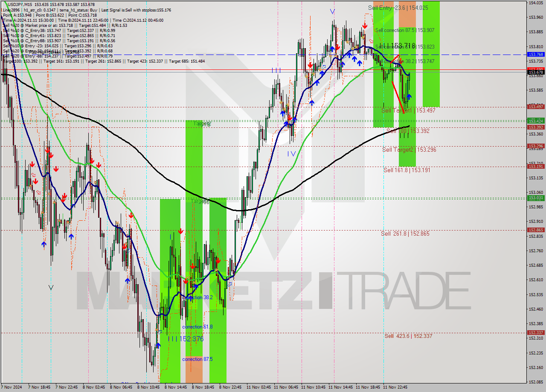The height and width of the screenshot is (392, 546).
Task: Click the green 153.424 price tag on axis
Action: (x=536, y=121)
